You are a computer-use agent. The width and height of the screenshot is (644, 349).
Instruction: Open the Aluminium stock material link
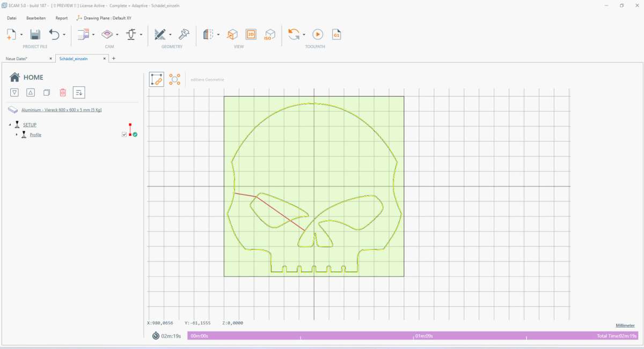pos(61,110)
